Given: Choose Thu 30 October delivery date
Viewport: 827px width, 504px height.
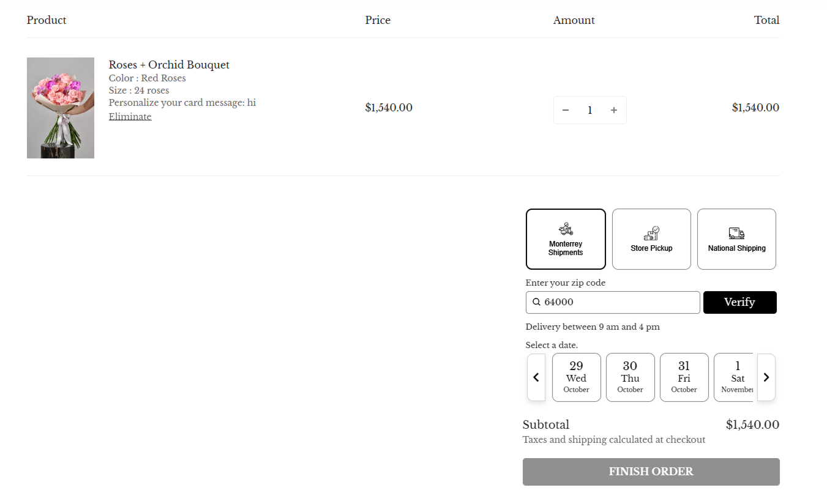Looking at the screenshot, I should [x=631, y=377].
